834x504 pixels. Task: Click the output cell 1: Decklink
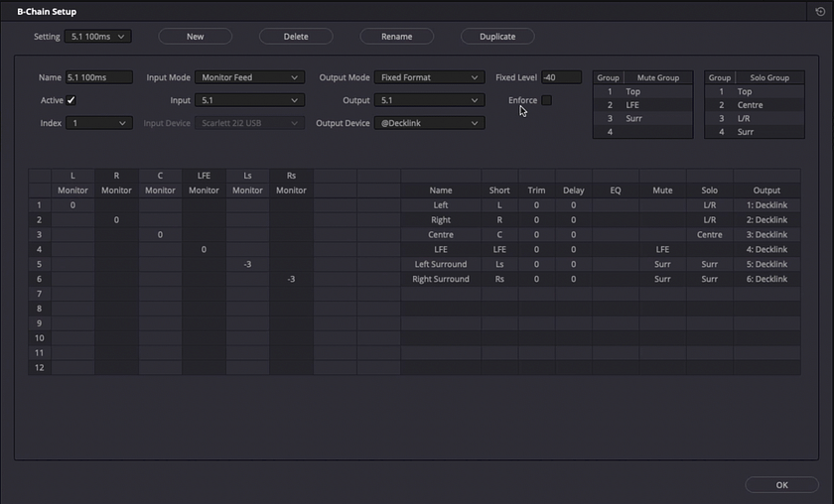(766, 204)
